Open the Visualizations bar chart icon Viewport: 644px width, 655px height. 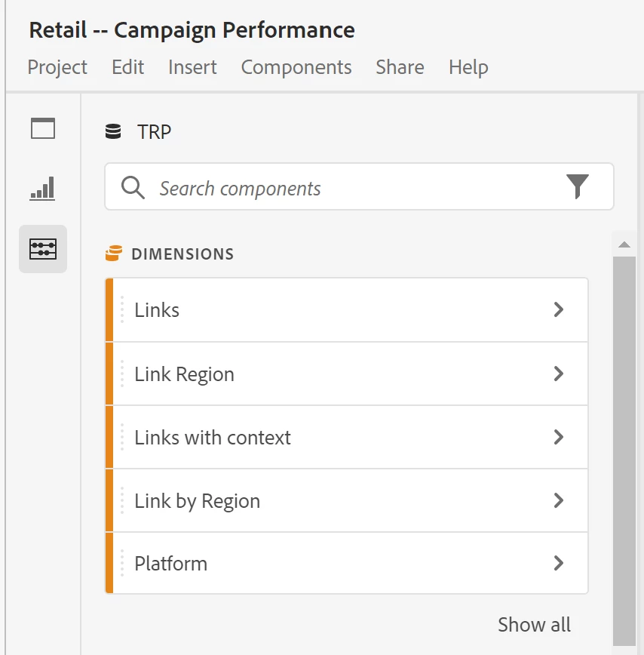pos(43,188)
